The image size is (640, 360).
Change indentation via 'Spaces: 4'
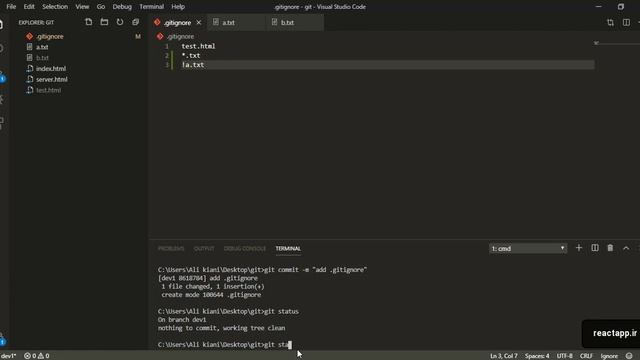(x=537, y=356)
